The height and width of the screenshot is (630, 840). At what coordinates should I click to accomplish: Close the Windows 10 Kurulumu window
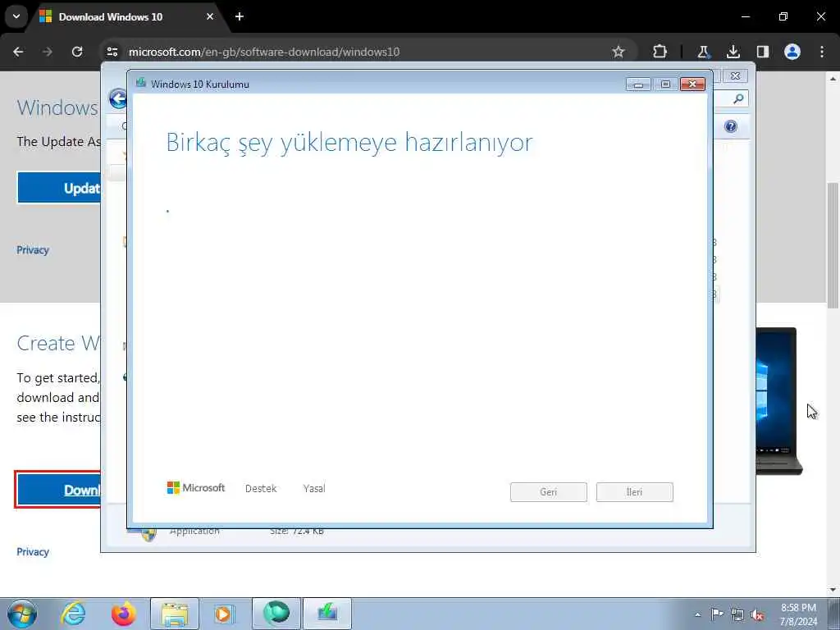pos(692,84)
